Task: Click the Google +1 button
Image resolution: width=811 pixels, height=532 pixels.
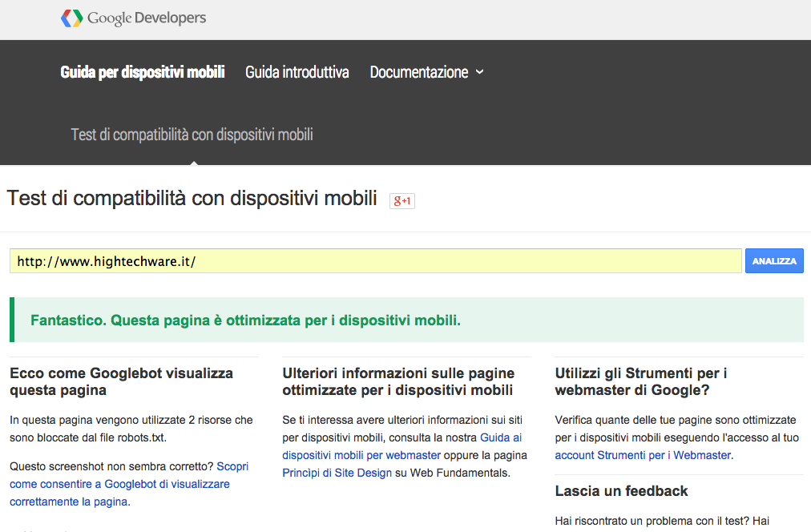Action: [401, 200]
